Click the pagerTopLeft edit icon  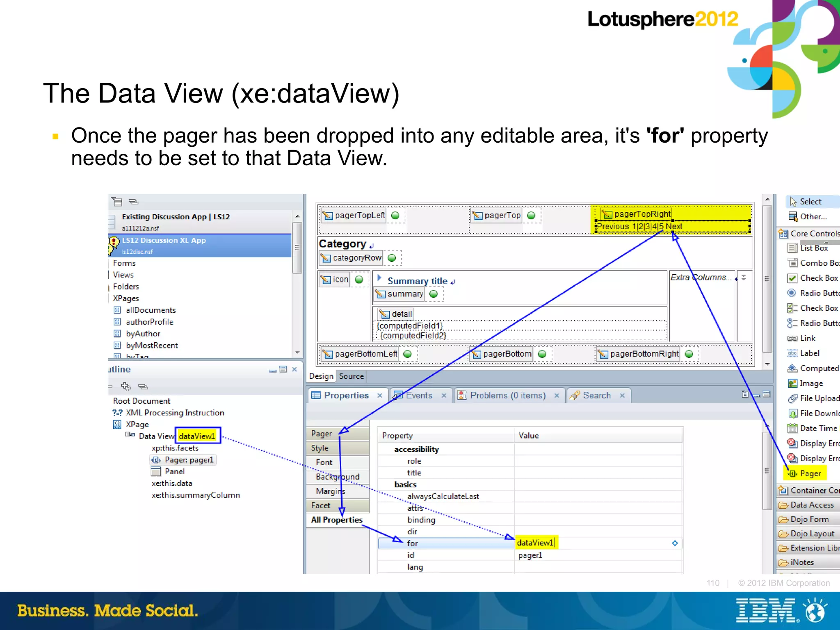click(327, 215)
